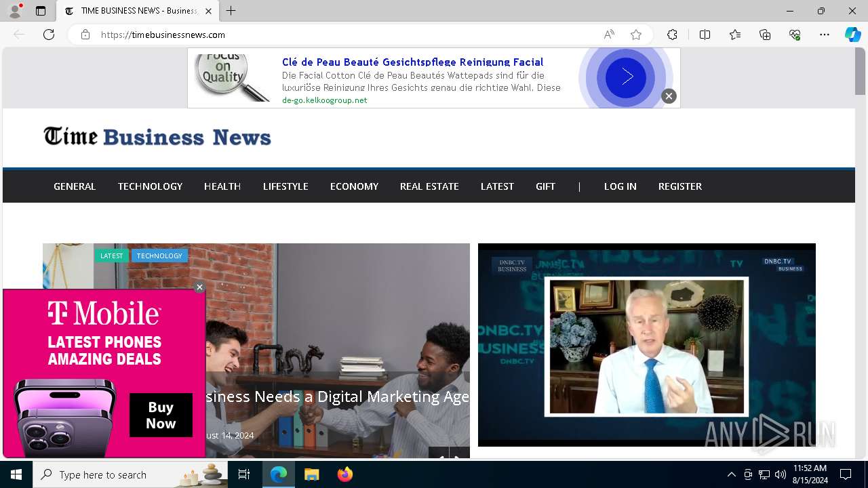Image resolution: width=868 pixels, height=488 pixels.
Task: Close the top banner advertisement
Action: click(669, 96)
